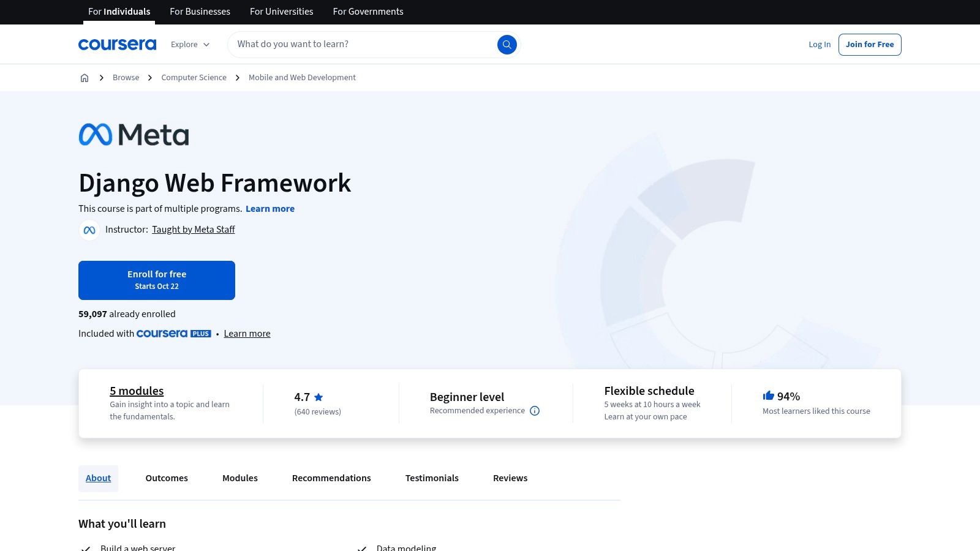Screen dimensions: 980x551
Task: Open the Recommended experience info icon
Action: click(x=535, y=411)
